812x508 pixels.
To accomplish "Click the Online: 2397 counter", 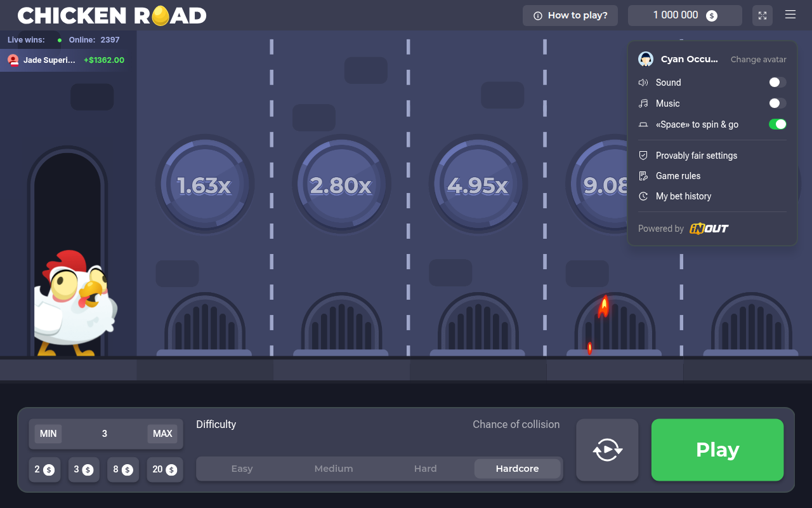I will (95, 40).
